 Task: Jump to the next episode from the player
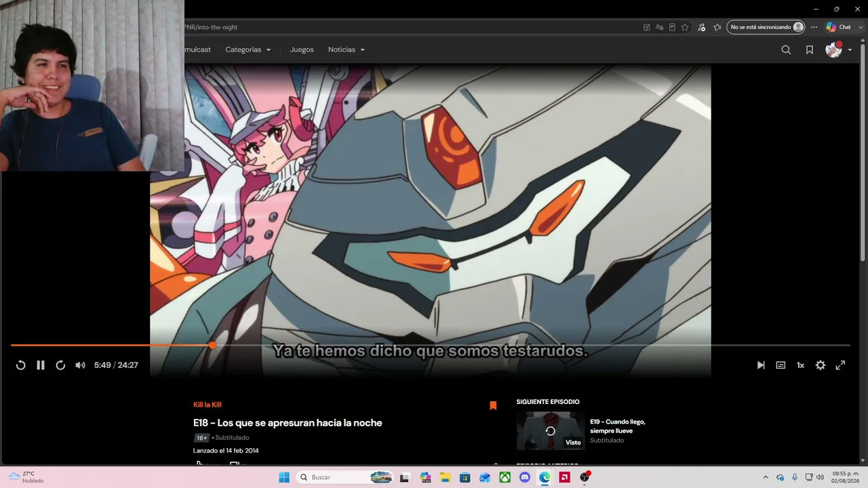point(761,365)
